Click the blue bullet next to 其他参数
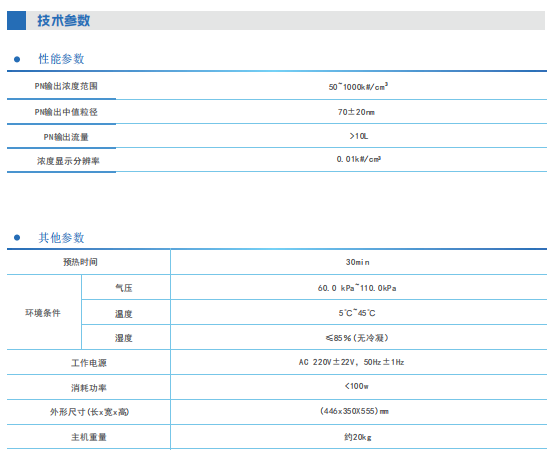 (17, 238)
